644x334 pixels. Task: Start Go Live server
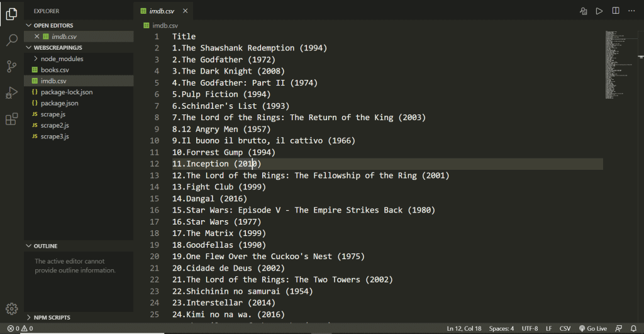(592, 328)
